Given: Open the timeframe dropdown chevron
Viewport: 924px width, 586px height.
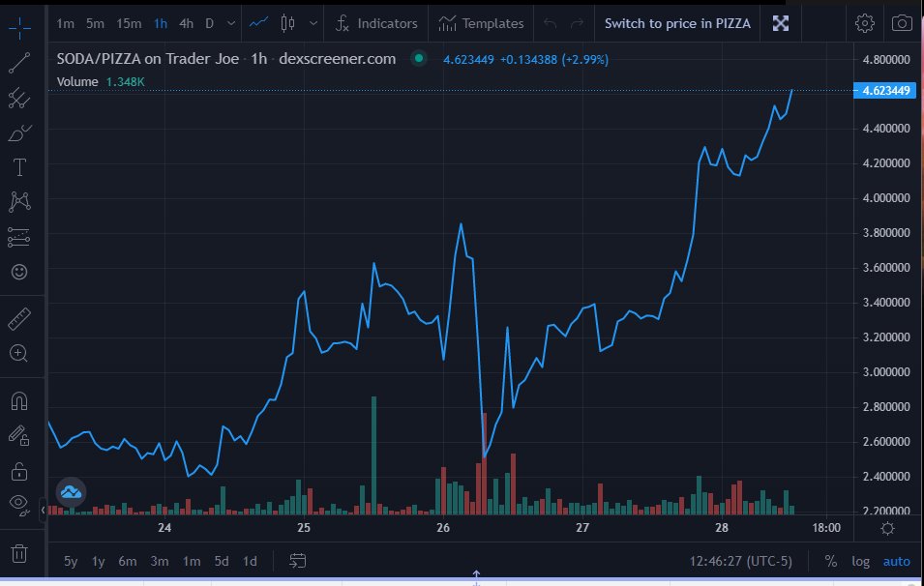Looking at the screenshot, I should (x=229, y=23).
